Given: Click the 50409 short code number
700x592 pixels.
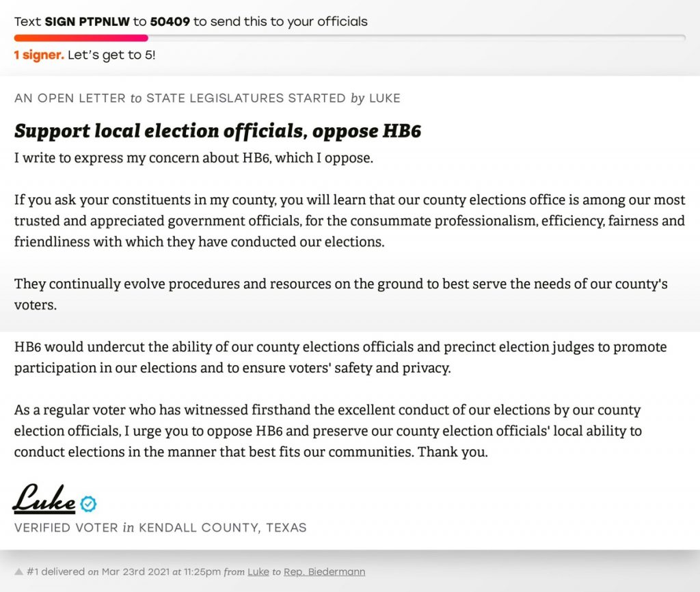Looking at the screenshot, I should click(170, 21).
